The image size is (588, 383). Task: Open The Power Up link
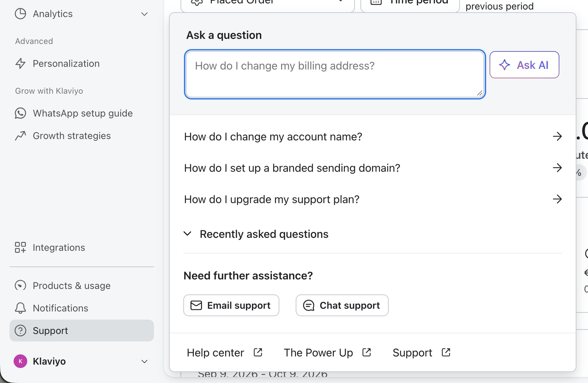pos(327,353)
